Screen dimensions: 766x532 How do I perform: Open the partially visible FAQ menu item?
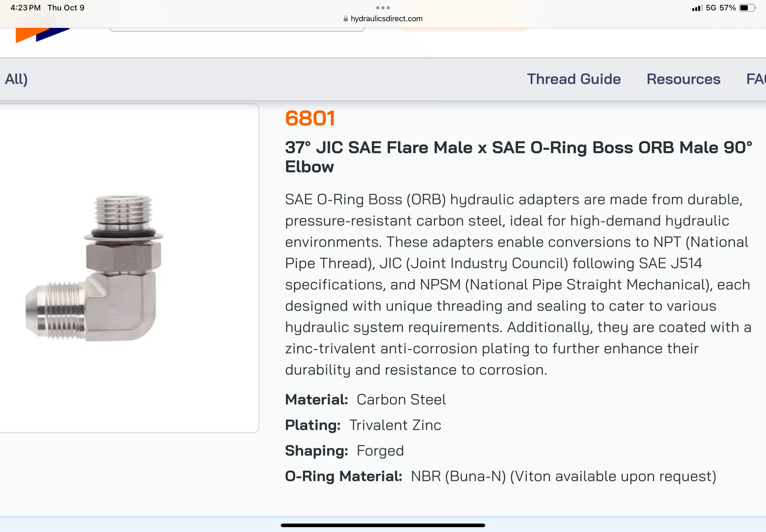tap(756, 79)
